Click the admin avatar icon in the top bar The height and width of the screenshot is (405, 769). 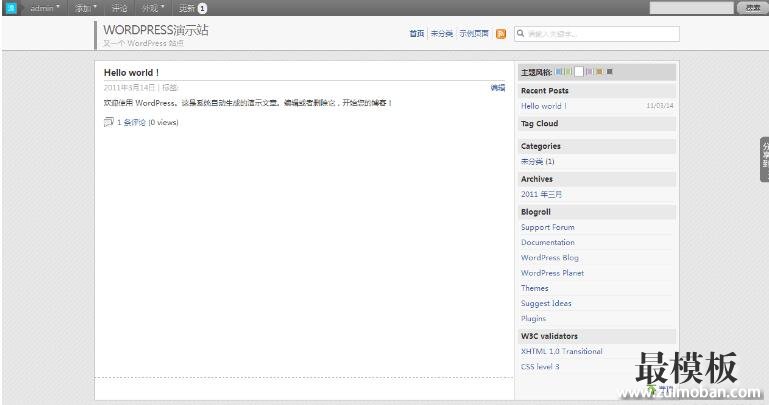(11, 8)
